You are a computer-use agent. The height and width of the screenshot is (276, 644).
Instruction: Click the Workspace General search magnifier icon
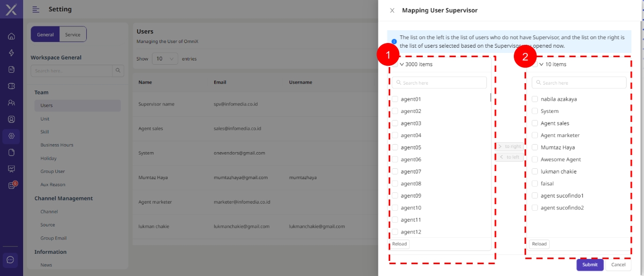click(118, 71)
